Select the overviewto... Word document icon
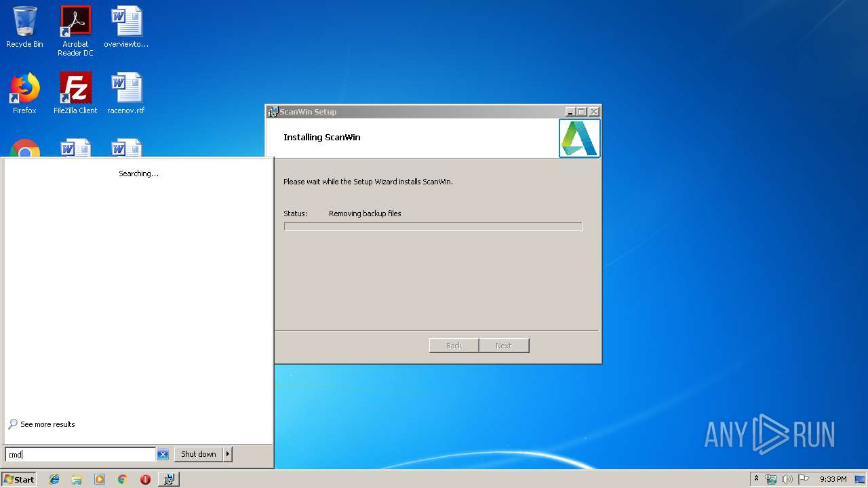The image size is (868, 488). click(x=126, y=27)
